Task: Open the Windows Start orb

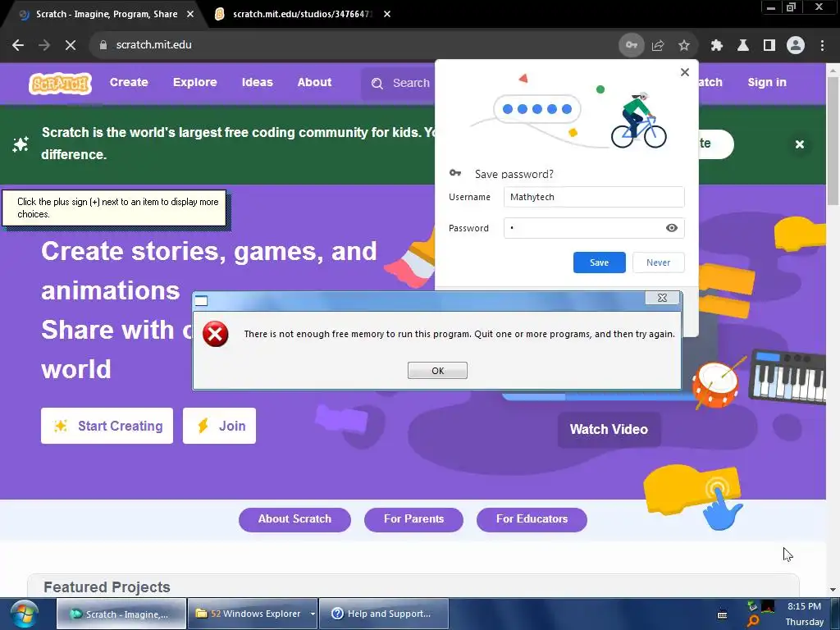Action: 25,614
